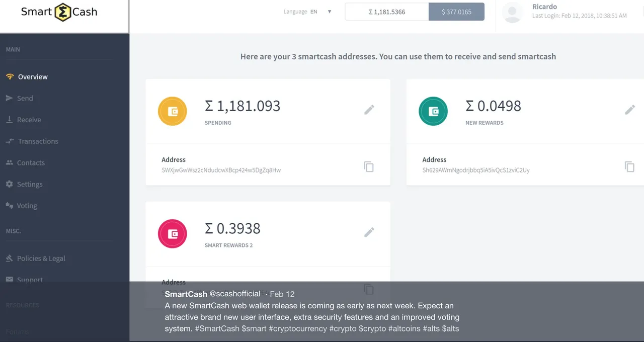Click the yellow Spending wallet icon

tap(173, 111)
